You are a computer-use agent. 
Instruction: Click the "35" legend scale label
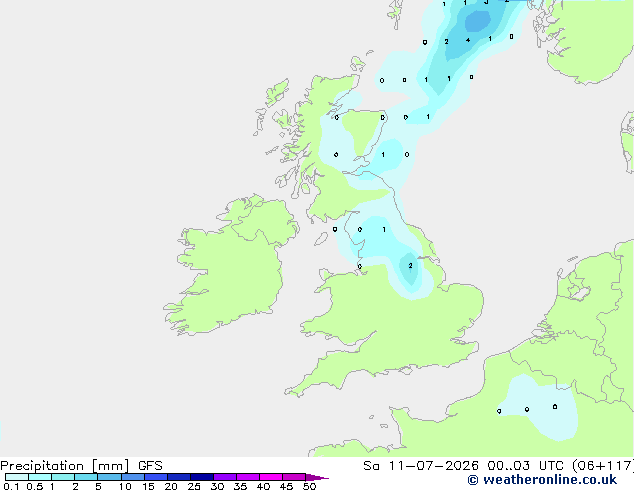(x=240, y=486)
